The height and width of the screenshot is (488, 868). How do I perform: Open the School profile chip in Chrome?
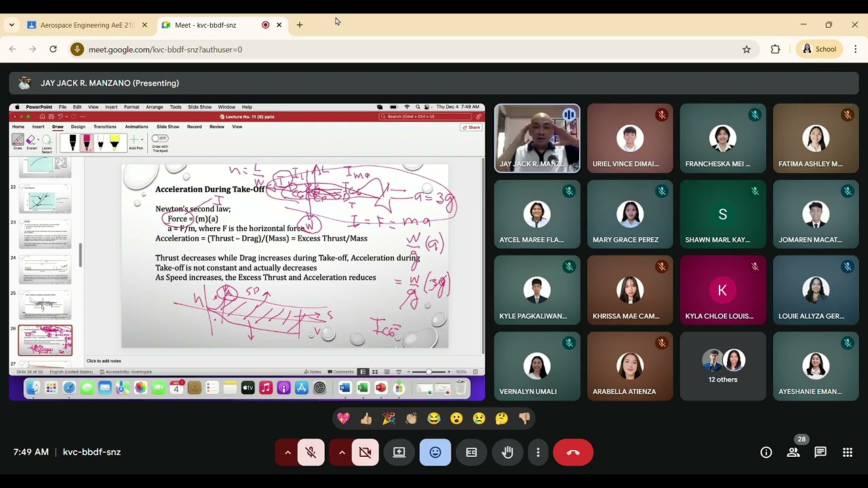820,49
